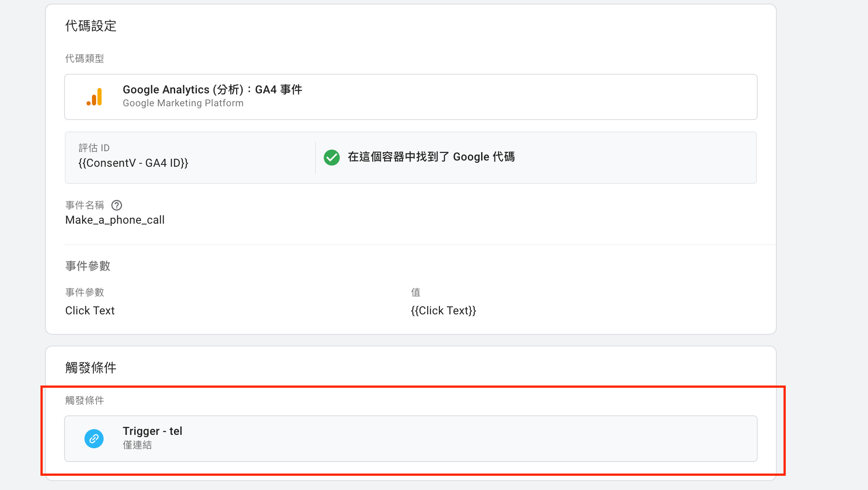Click the Google Marketing Platform subtitle
The height and width of the screenshot is (490, 868).
183,103
